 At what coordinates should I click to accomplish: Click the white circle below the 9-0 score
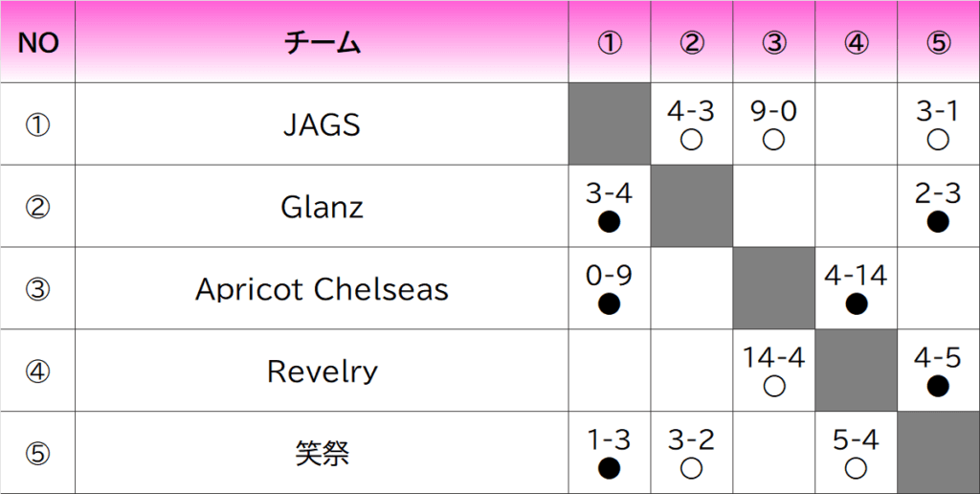tap(773, 141)
